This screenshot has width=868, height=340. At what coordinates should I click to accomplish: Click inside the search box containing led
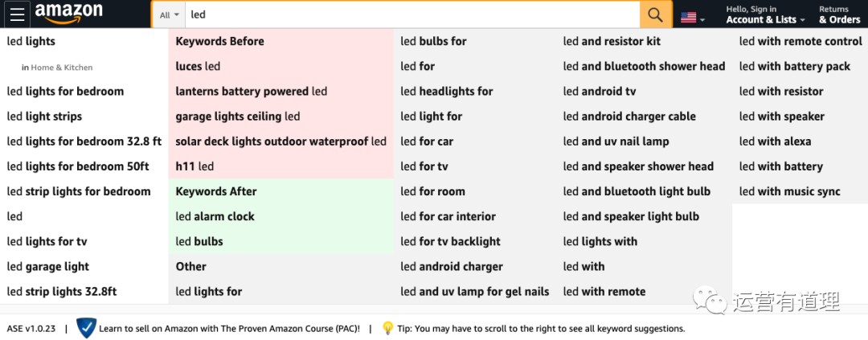410,14
